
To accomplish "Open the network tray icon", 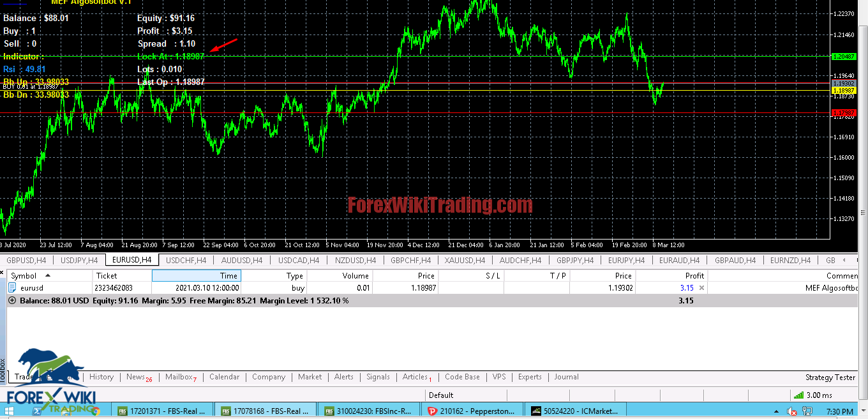I will click(x=806, y=412).
